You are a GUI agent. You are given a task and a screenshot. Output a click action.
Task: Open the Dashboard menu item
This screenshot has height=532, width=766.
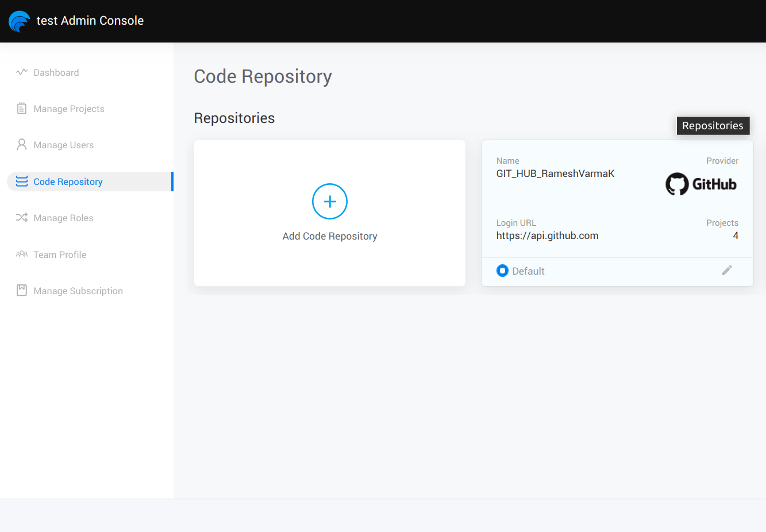pos(56,72)
